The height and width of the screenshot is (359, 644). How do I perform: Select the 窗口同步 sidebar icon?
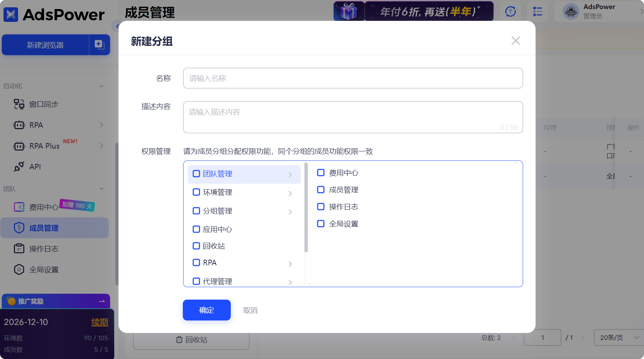[x=19, y=104]
